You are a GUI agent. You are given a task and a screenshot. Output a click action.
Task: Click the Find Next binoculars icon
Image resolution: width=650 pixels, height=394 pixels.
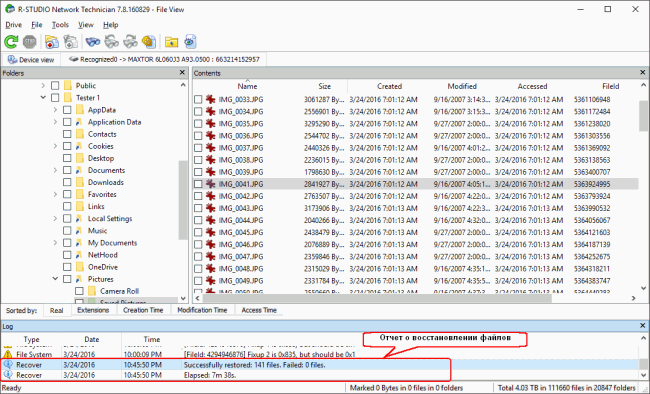point(112,41)
